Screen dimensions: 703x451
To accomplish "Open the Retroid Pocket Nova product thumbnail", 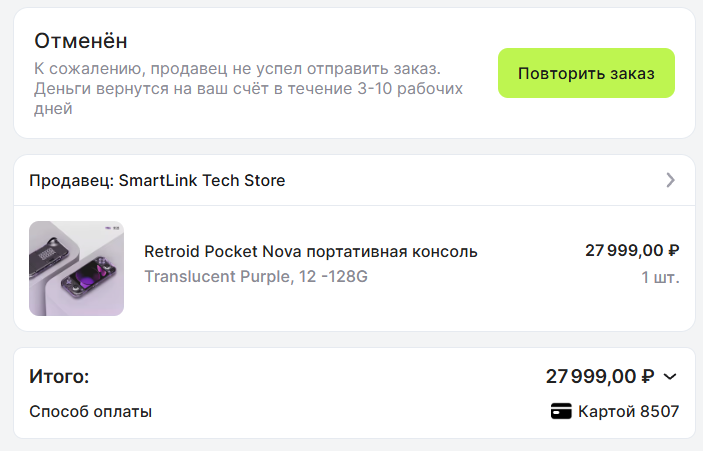I will pos(77,268).
